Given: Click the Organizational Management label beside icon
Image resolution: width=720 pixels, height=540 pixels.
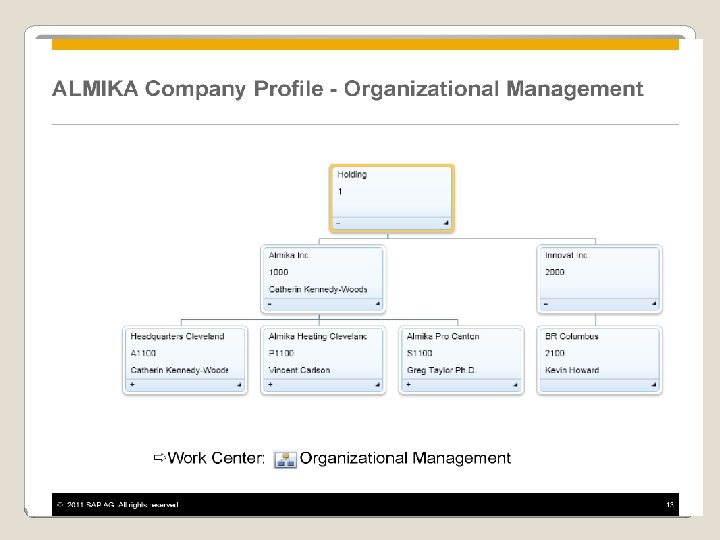Looking at the screenshot, I should 405,458.
